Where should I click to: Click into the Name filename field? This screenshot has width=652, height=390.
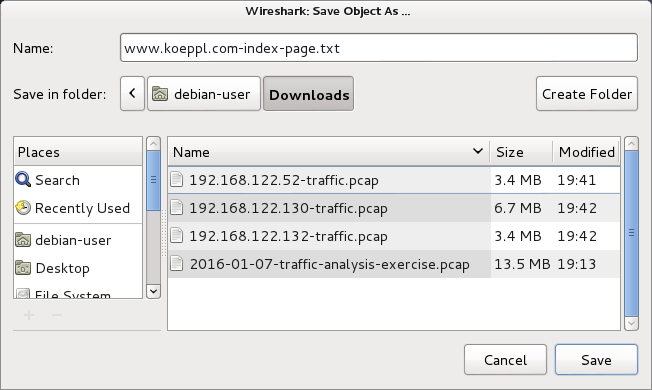379,48
